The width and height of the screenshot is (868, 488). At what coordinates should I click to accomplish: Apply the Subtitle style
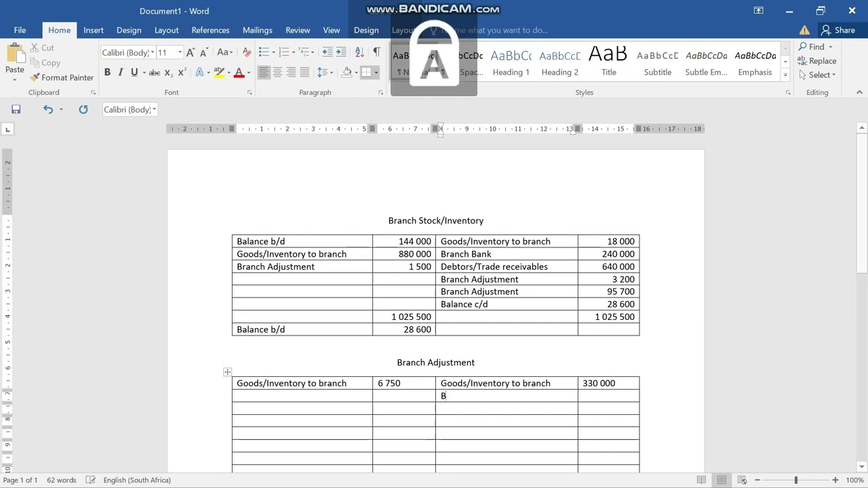click(x=658, y=63)
